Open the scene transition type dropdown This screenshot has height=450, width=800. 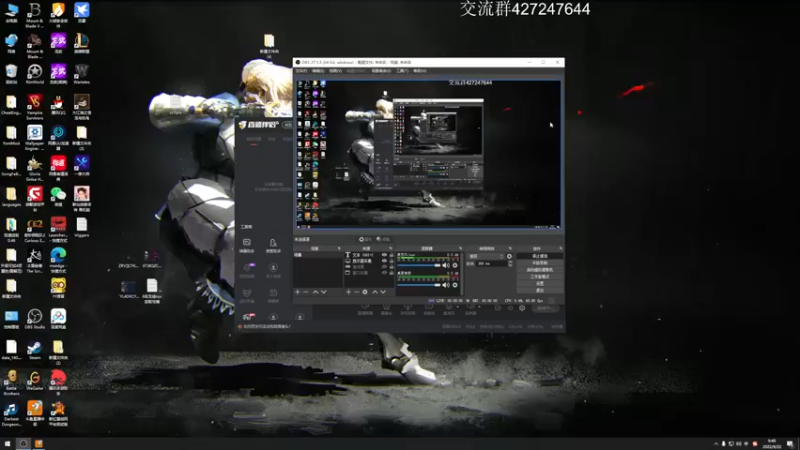(486, 256)
